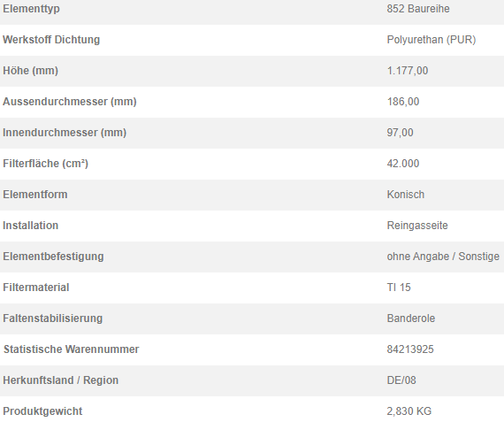
Task: Select the 42.000 filter area value
Action: click(403, 164)
